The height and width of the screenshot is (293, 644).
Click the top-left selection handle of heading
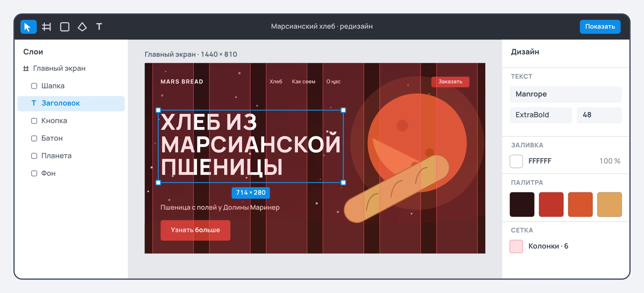(158, 110)
